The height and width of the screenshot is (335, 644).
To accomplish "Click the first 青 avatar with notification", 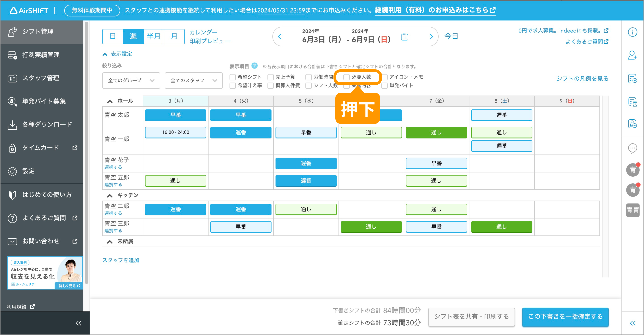I will tap(633, 170).
